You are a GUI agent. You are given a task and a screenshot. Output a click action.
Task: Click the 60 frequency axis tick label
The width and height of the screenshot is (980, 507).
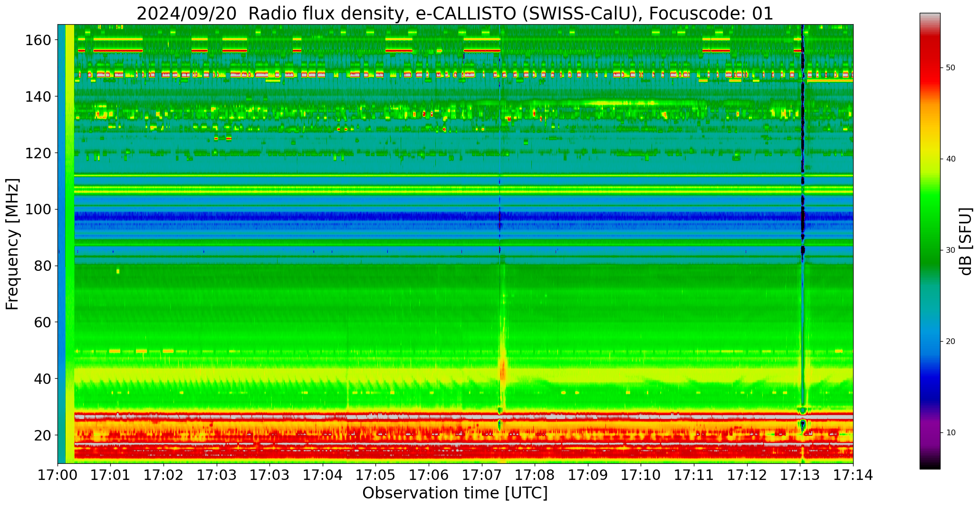(x=42, y=322)
